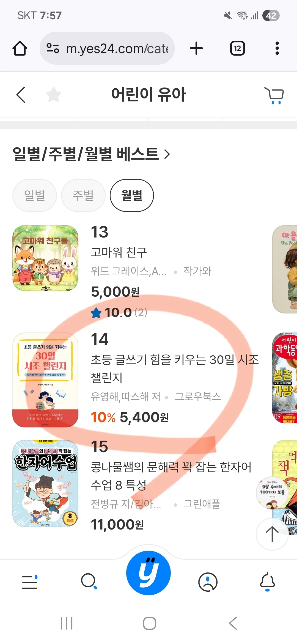Viewport: 297px width, 644px height.
Task: Open the shopping cart icon
Action: click(x=274, y=95)
